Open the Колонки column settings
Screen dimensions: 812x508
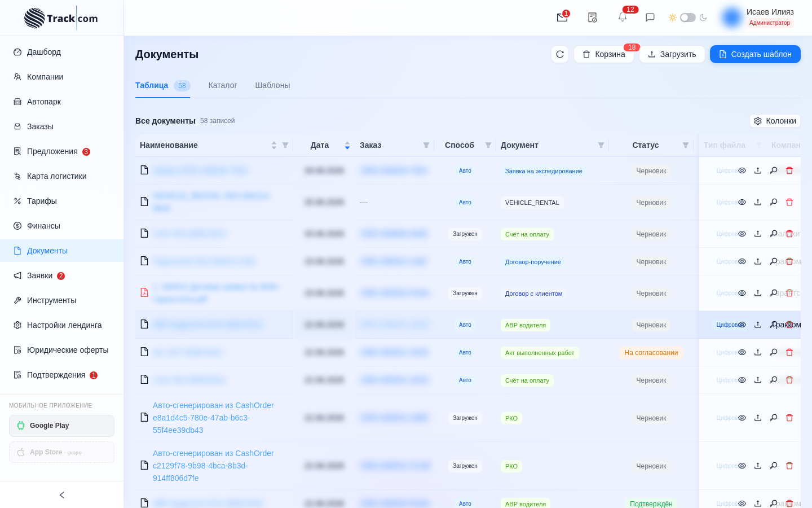point(775,121)
